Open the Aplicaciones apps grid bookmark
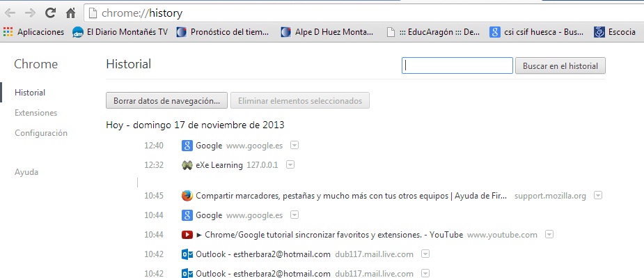This screenshot has height=278, width=644. click(x=33, y=31)
